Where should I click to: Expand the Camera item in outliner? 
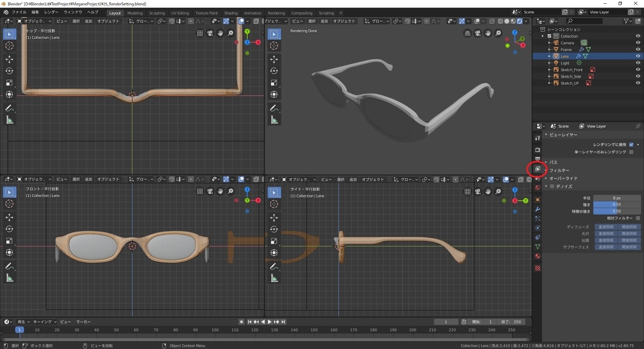pyautogui.click(x=550, y=43)
